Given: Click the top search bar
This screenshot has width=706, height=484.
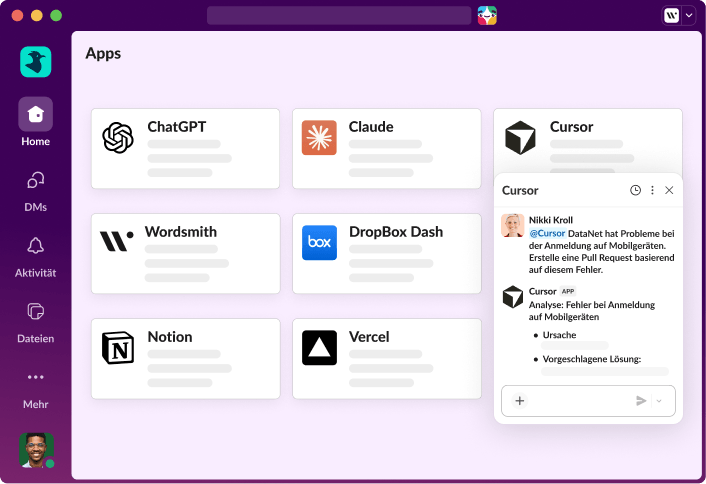Looking at the screenshot, I should click(339, 16).
